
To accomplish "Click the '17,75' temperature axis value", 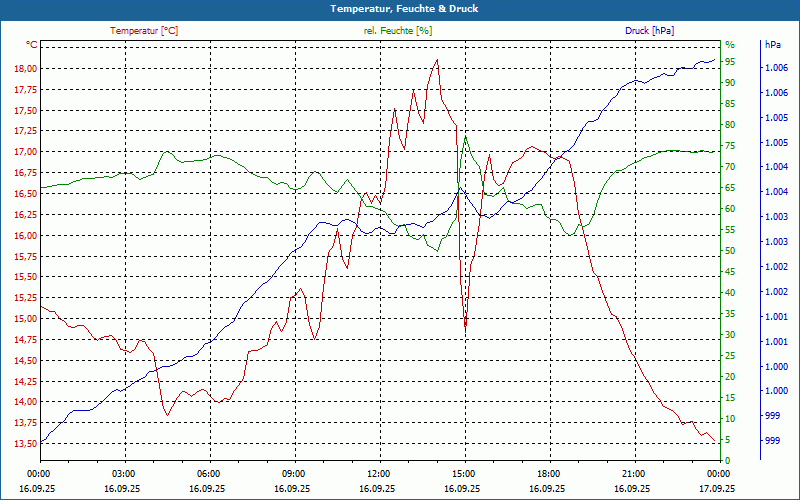I will 27,90.
